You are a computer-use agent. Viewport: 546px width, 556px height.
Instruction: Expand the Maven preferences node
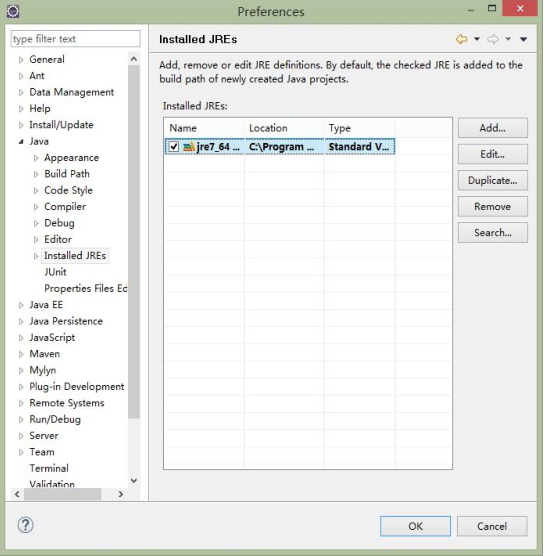click(21, 354)
